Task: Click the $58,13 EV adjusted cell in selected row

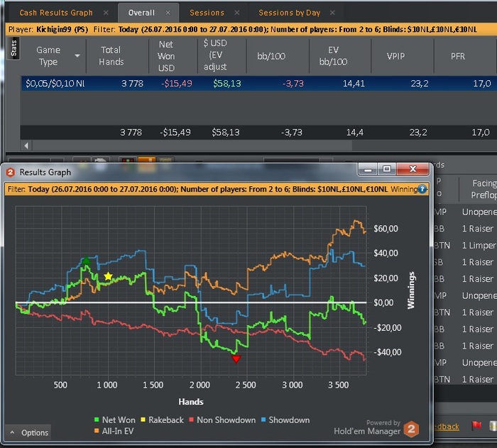Action: click(227, 83)
